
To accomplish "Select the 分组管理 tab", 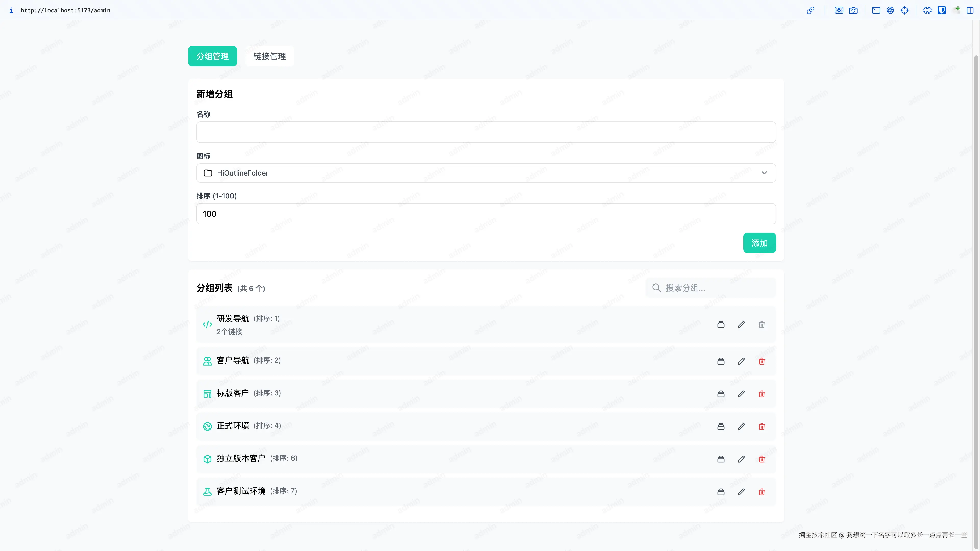I will click(x=212, y=56).
